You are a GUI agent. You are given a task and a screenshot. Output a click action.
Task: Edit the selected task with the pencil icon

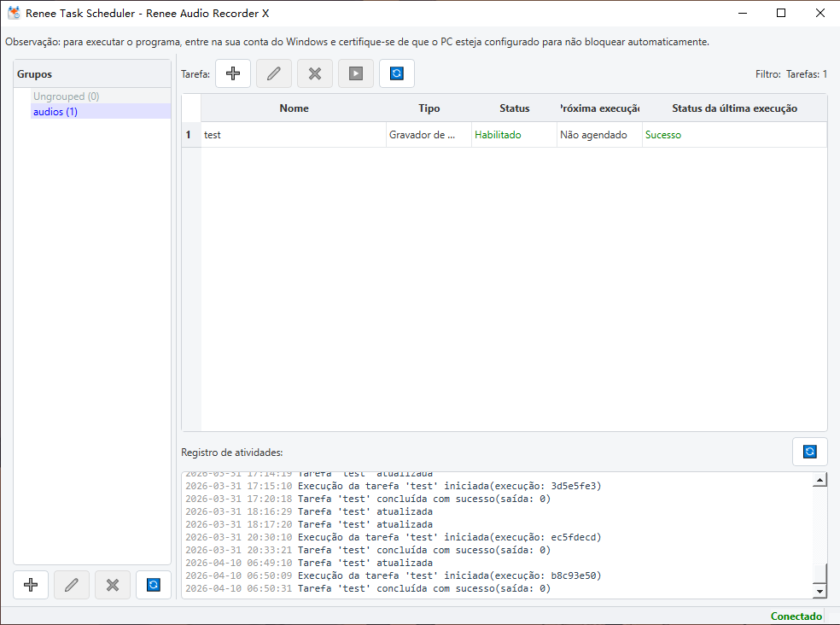coord(274,73)
